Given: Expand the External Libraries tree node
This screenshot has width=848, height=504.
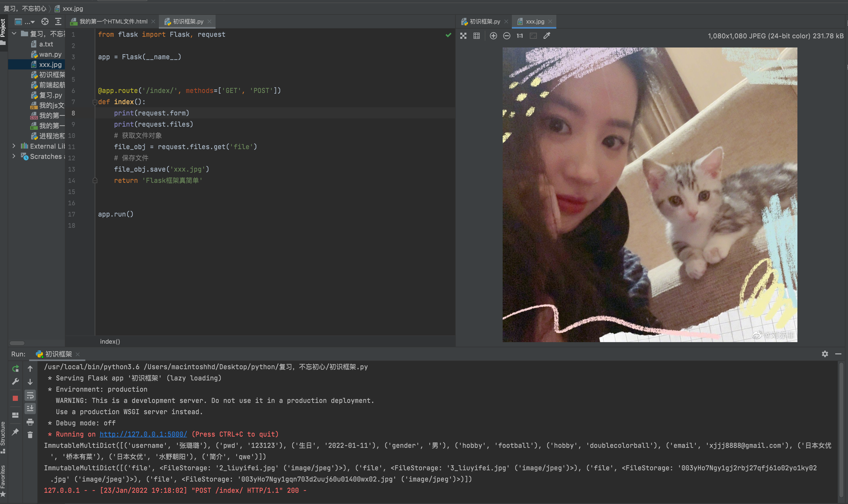Looking at the screenshot, I should click(14, 146).
